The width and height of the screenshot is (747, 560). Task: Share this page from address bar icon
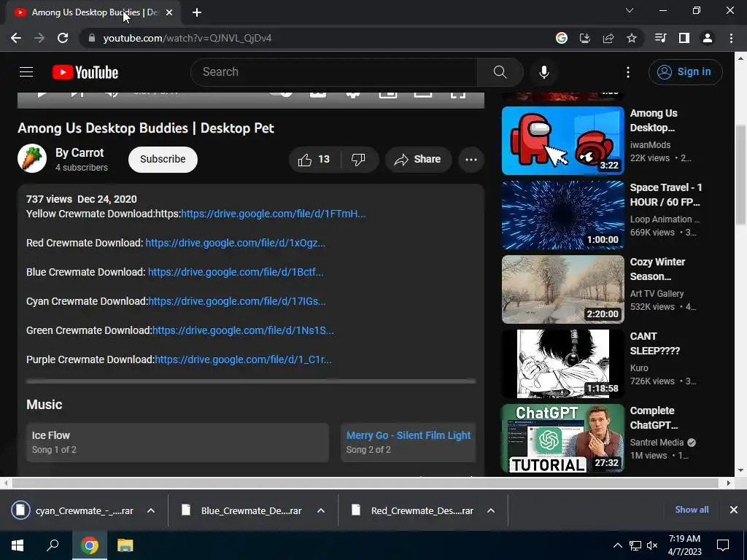click(608, 38)
